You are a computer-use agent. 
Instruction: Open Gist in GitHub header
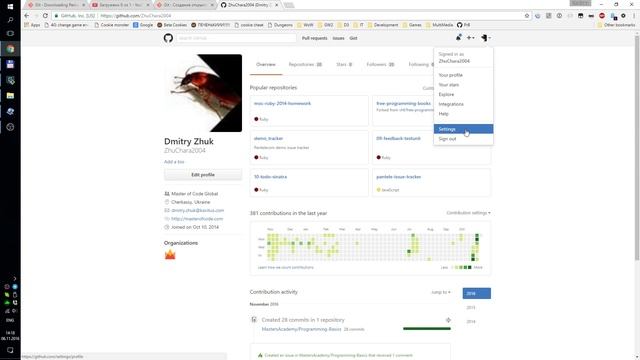coord(353,38)
